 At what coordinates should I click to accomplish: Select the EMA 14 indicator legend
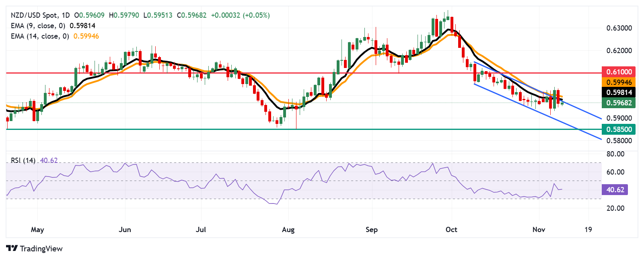pos(39,36)
